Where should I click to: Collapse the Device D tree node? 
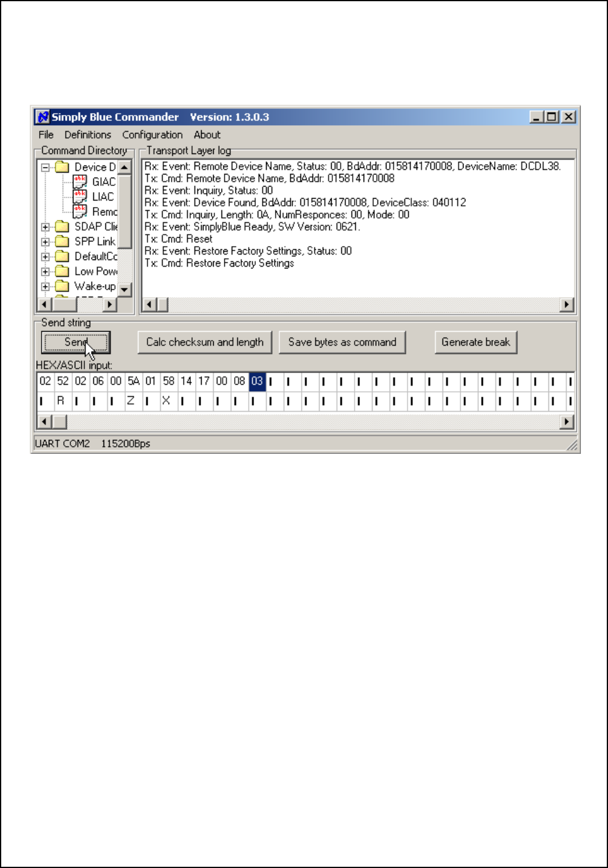45,167
